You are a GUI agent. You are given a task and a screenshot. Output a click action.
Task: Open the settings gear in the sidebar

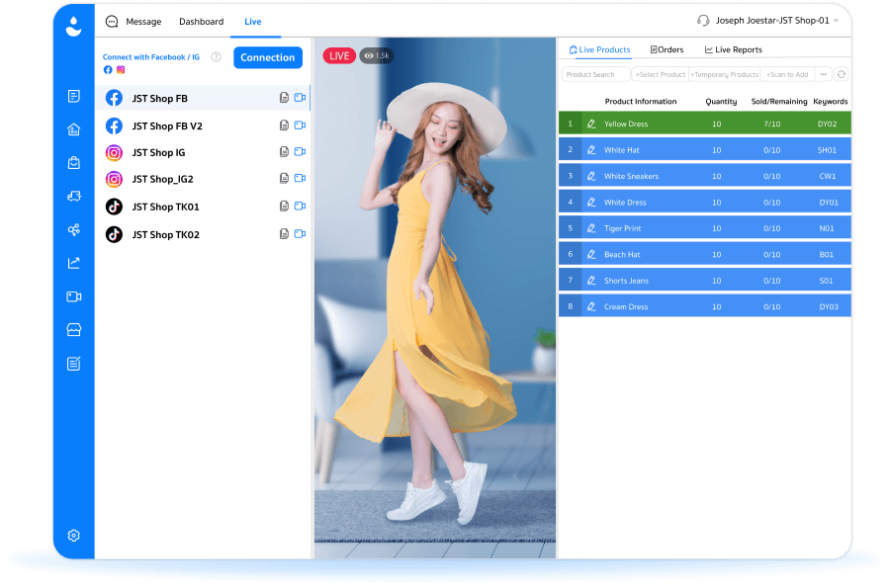73,536
